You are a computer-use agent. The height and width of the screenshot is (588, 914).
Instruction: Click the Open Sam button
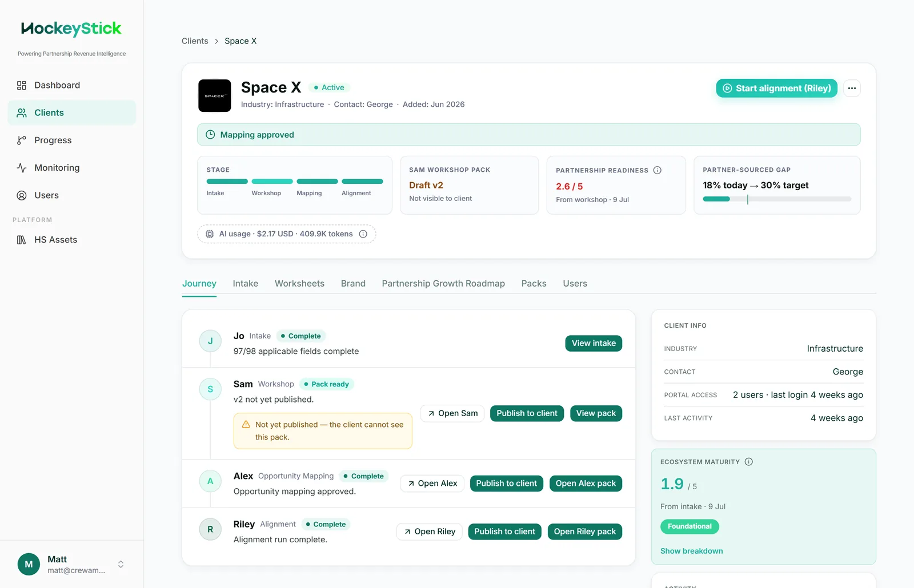point(452,413)
